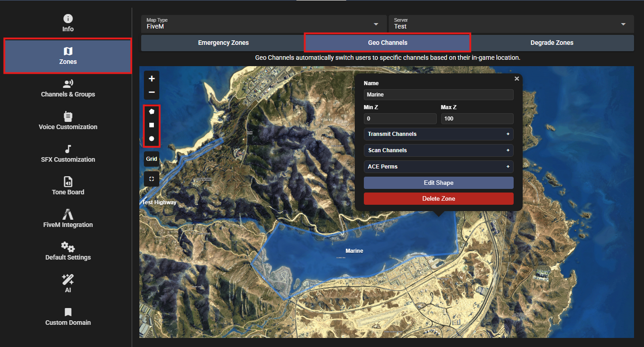
Task: Switch to the Emergency Zones tab
Action: click(x=223, y=43)
